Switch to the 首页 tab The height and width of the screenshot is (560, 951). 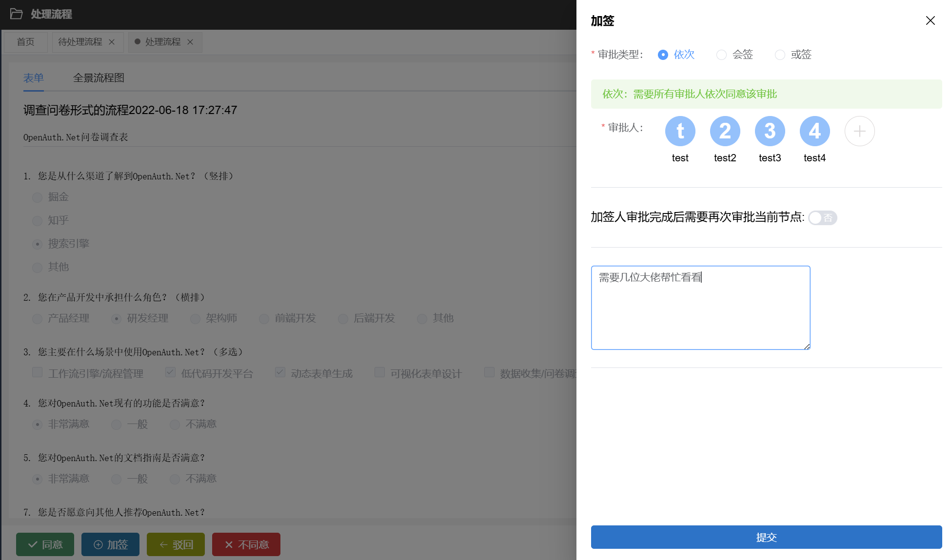point(25,42)
